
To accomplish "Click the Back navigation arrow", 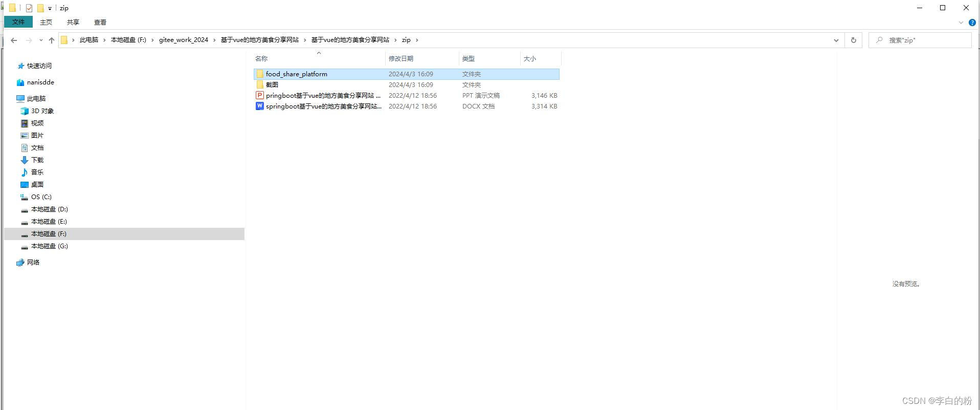I will click(14, 40).
